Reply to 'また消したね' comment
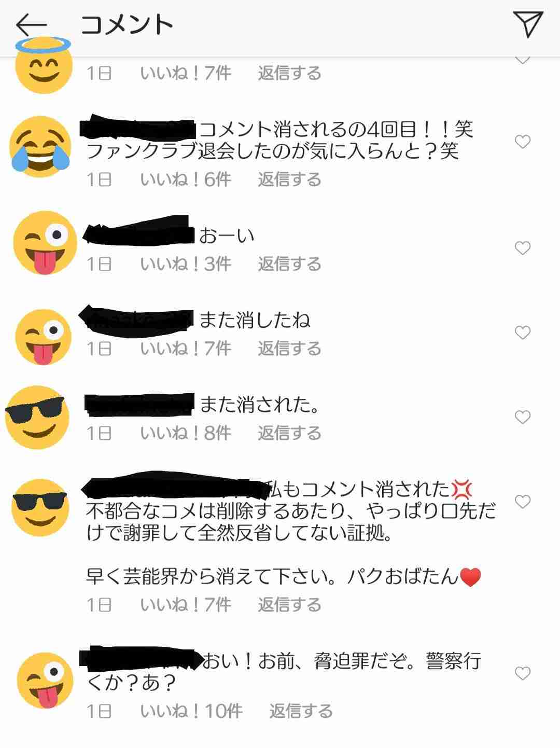 [x=289, y=349]
